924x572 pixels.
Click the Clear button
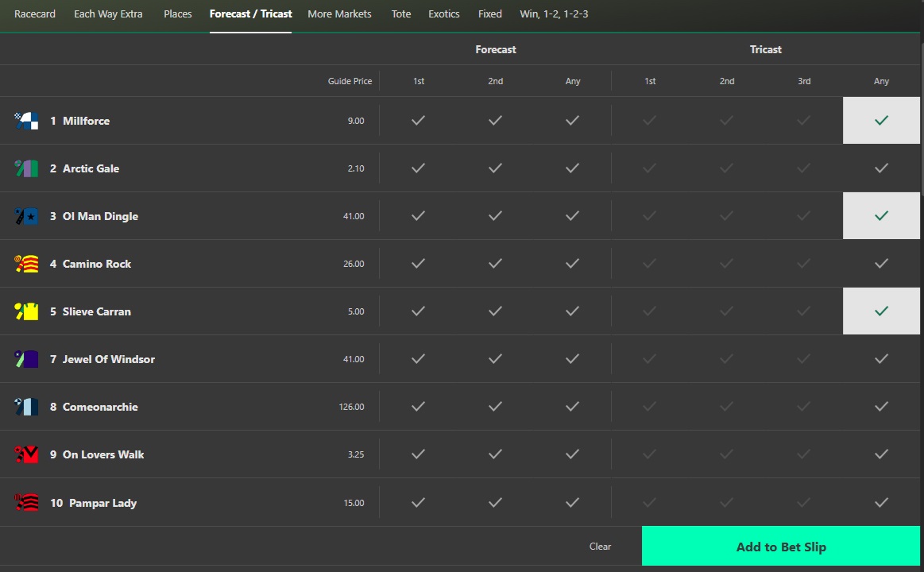click(x=600, y=546)
